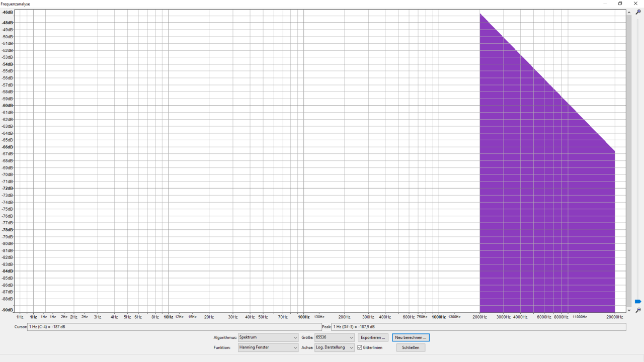Click the 10Hz axis label
The image size is (644, 362).
(168, 317)
